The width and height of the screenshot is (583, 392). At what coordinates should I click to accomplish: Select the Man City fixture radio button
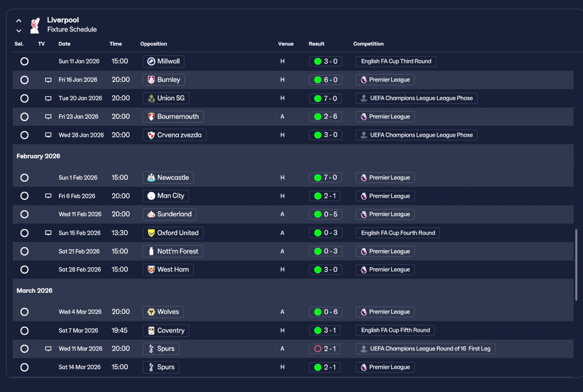[25, 196]
